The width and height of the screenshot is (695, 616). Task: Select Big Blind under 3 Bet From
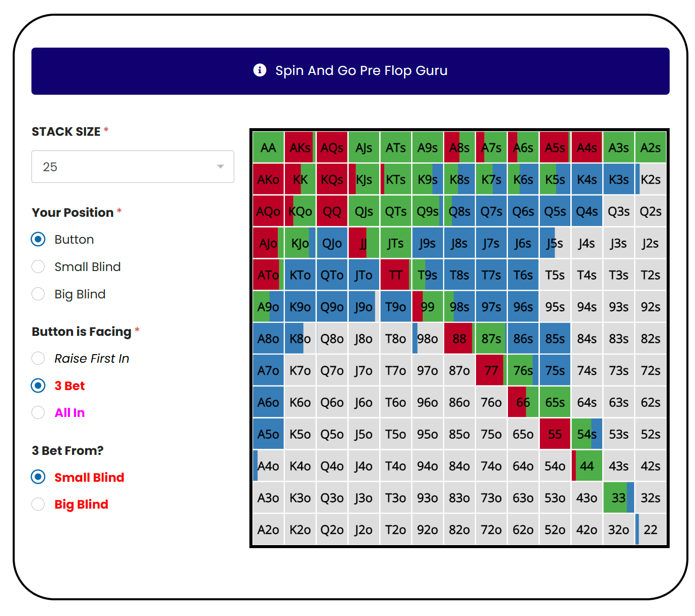[38, 504]
